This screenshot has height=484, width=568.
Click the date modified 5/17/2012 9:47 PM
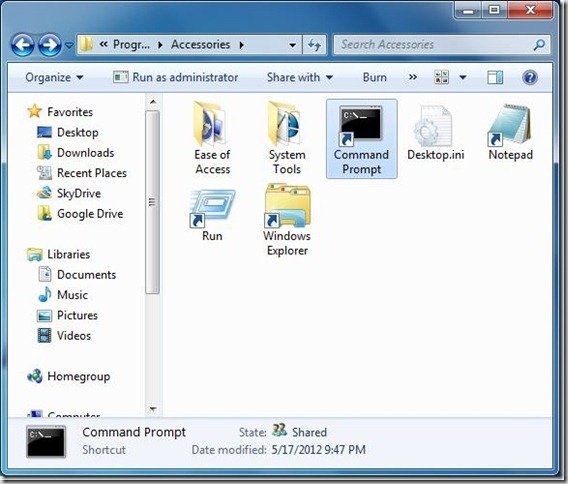pos(318,450)
